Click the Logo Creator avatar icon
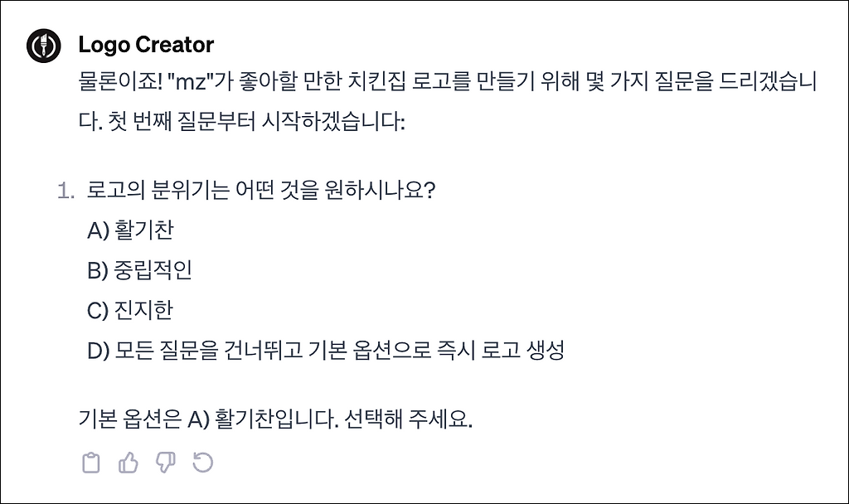The height and width of the screenshot is (504, 849). [42, 45]
